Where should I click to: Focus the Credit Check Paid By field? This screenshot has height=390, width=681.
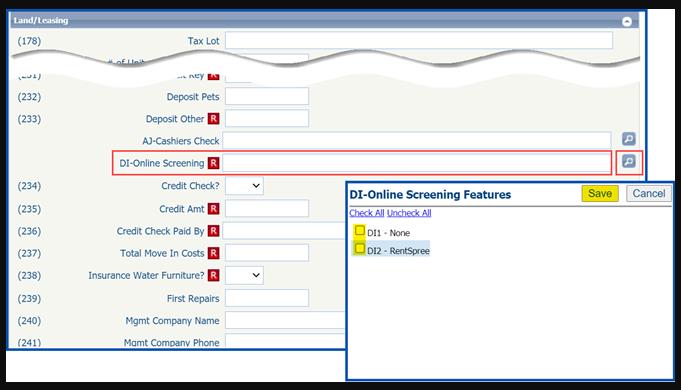tap(284, 231)
